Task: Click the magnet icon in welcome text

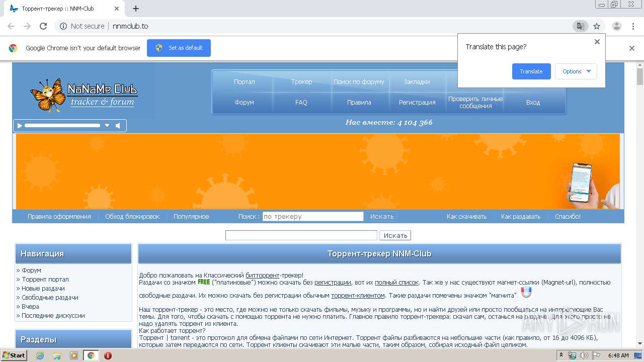Action: tap(526, 292)
